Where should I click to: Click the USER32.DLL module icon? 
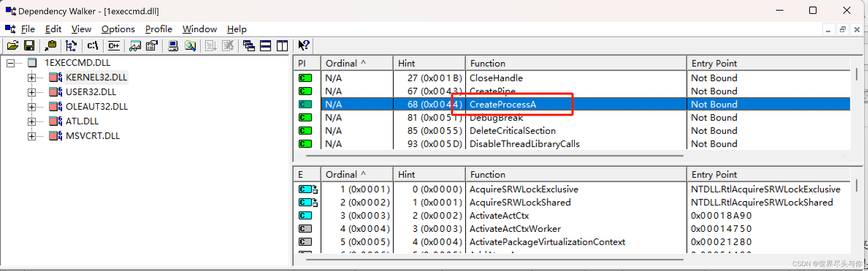56,92
